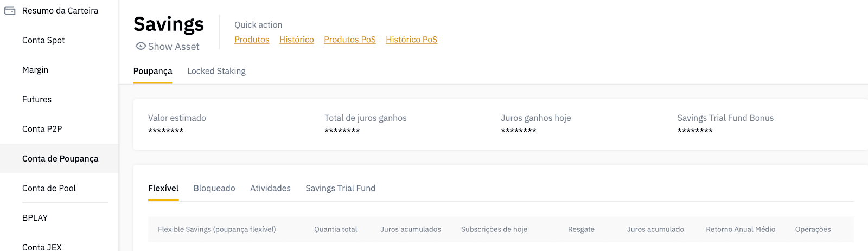Image resolution: width=868 pixels, height=251 pixels.
Task: Toggle the Show Asset eye icon
Action: click(x=141, y=46)
